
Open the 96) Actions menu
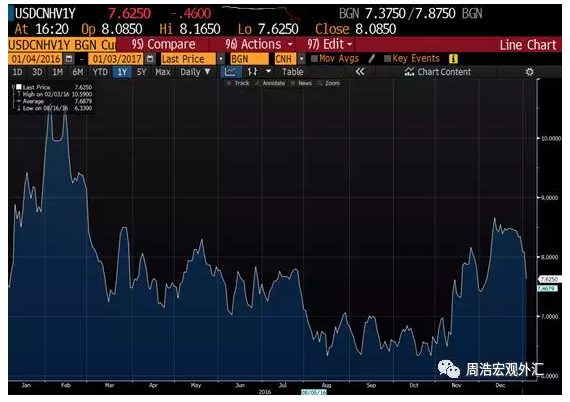[259, 44]
